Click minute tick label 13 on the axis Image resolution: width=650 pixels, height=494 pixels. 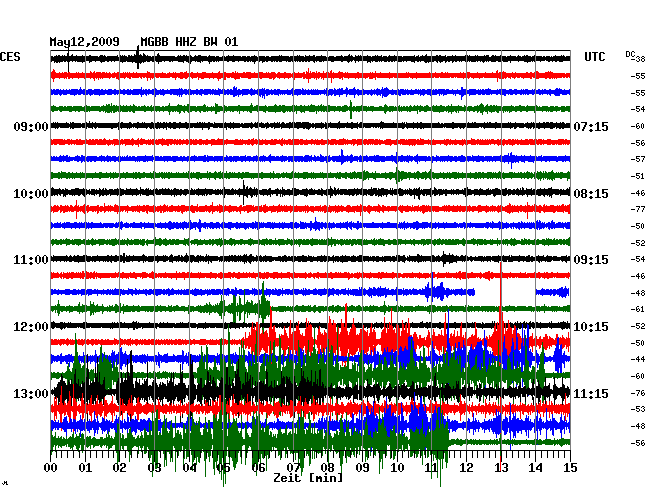pos(501,468)
